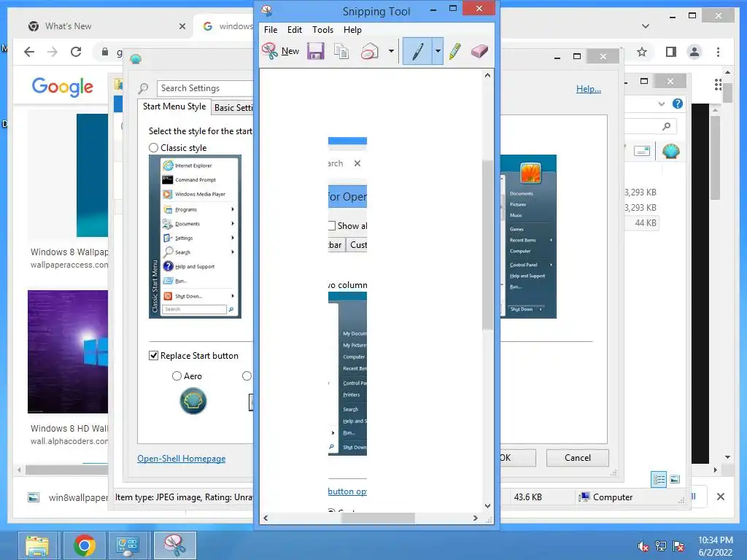Viewport: 747px width, 560px height.
Task: Click the Explorer search magnifier icon
Action: click(667, 126)
